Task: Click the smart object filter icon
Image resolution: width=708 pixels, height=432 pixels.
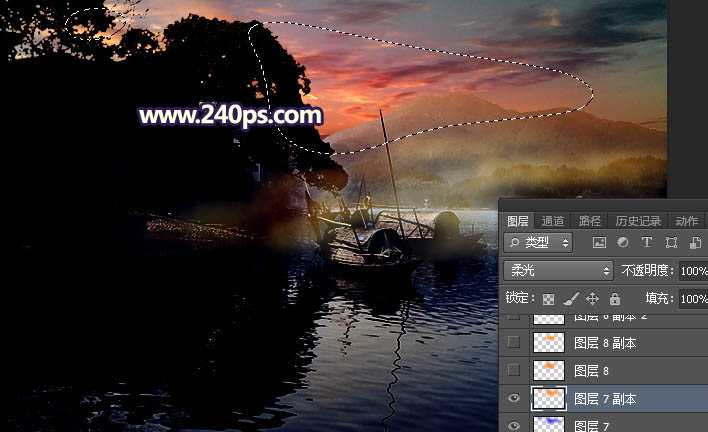Action: coord(694,243)
